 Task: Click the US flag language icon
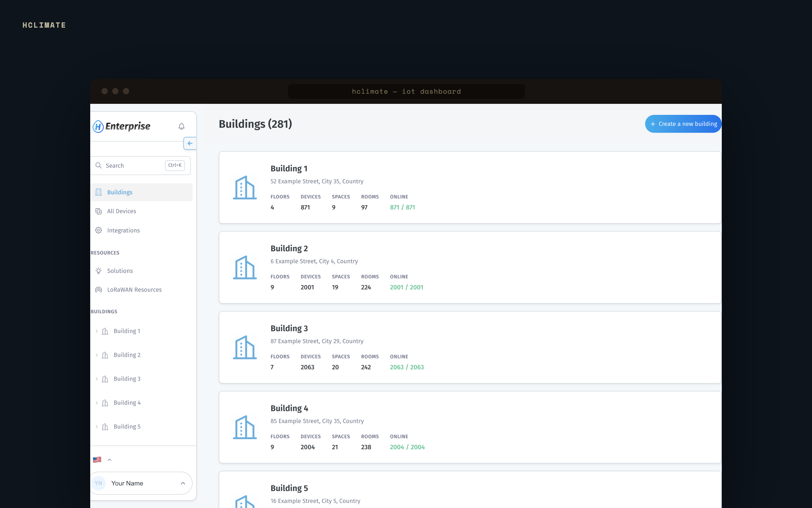click(97, 460)
